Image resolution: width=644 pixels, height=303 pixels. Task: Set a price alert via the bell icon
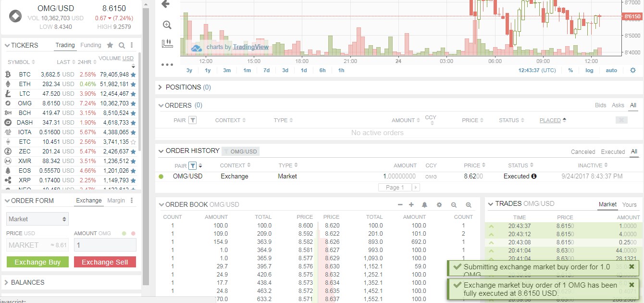(x=425, y=204)
